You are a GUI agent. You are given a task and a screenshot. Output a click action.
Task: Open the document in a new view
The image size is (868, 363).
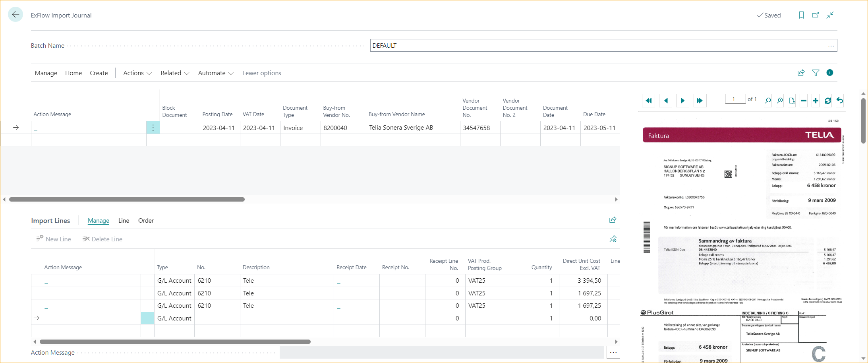(x=792, y=101)
